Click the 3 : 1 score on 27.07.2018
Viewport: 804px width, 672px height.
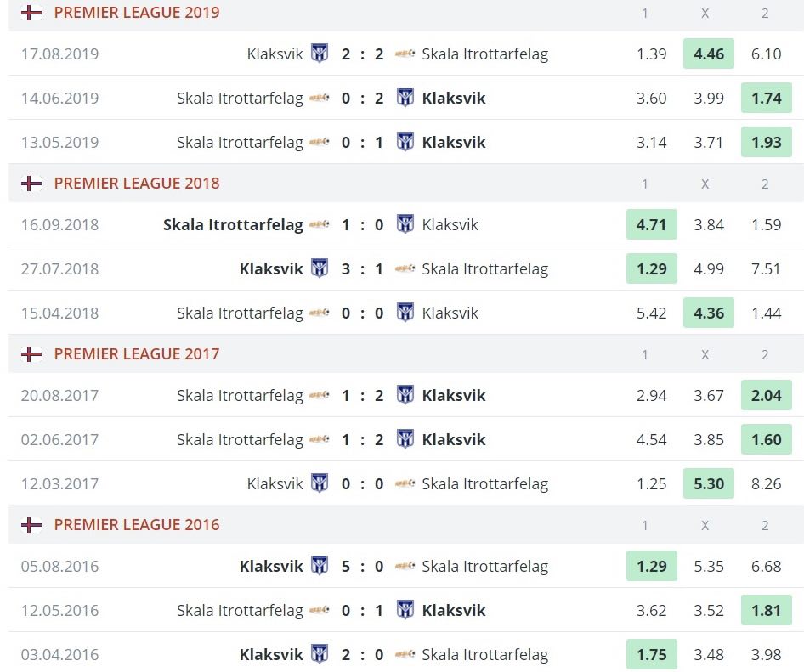(x=362, y=269)
